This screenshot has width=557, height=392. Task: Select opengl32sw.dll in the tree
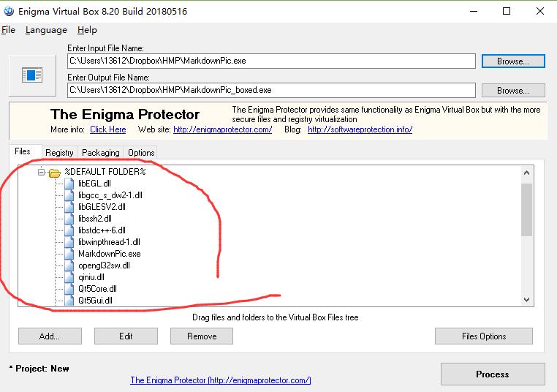tap(104, 265)
